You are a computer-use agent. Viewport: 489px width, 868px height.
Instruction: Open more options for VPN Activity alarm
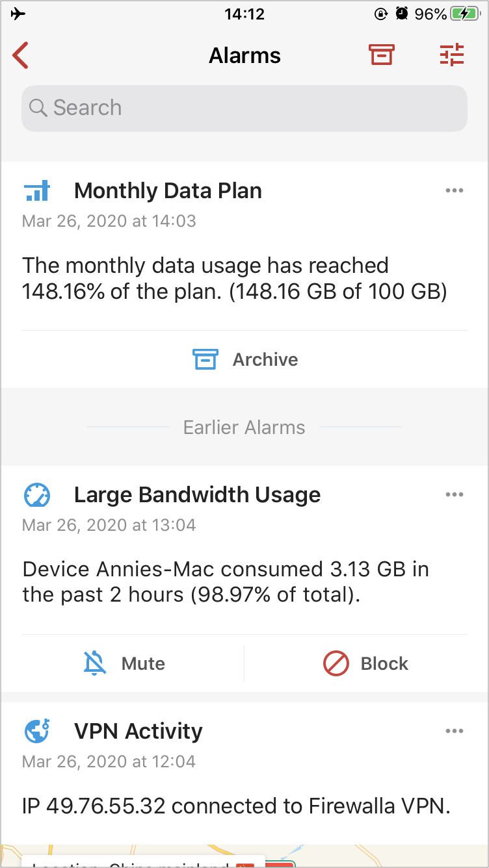click(x=455, y=731)
